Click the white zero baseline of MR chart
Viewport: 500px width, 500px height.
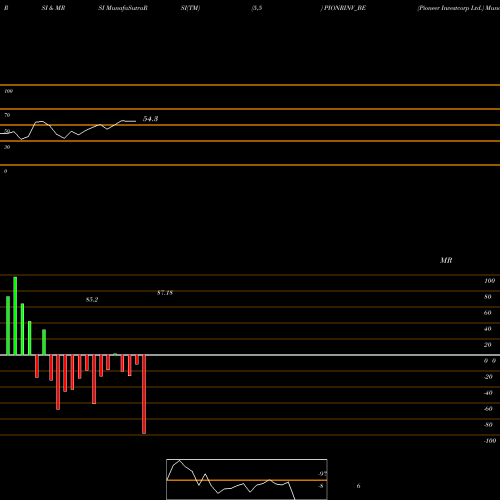point(250,355)
